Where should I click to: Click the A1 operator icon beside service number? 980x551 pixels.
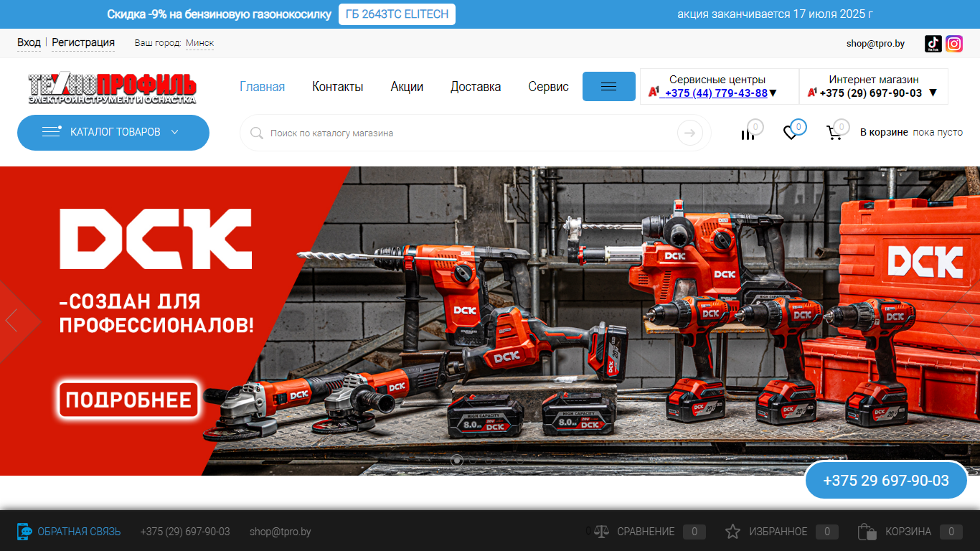coord(654,93)
